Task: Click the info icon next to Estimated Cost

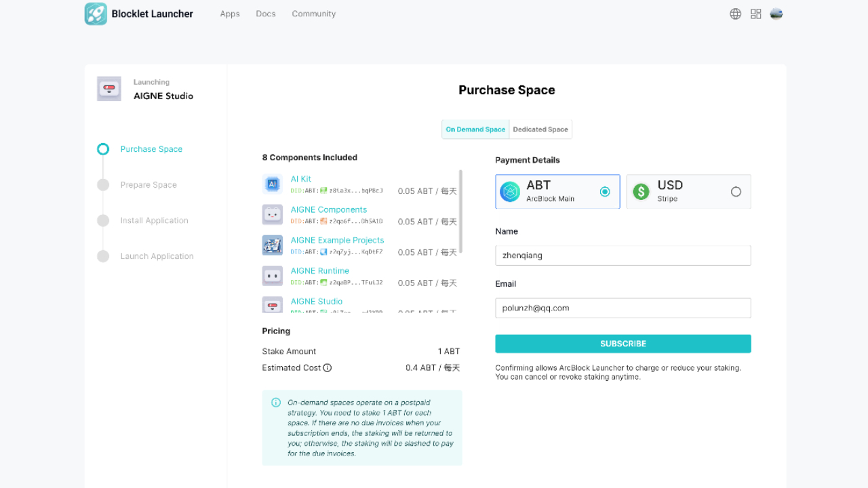Action: pos(328,367)
